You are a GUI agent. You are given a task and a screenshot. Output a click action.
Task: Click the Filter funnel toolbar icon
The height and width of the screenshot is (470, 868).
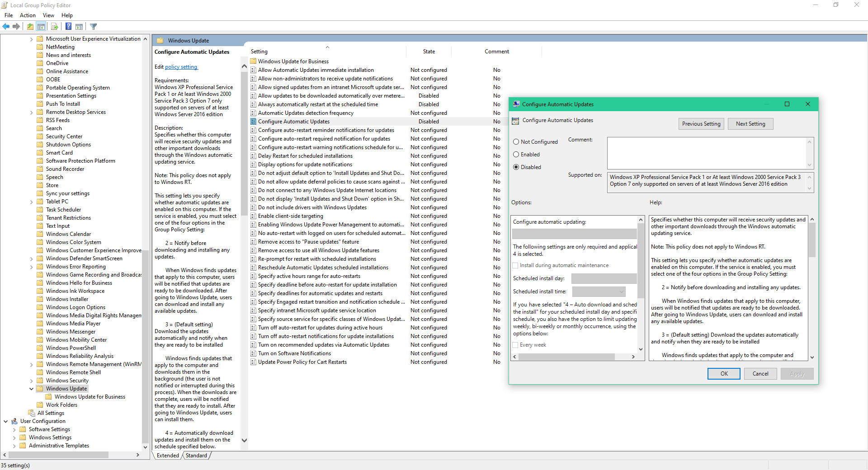94,27
